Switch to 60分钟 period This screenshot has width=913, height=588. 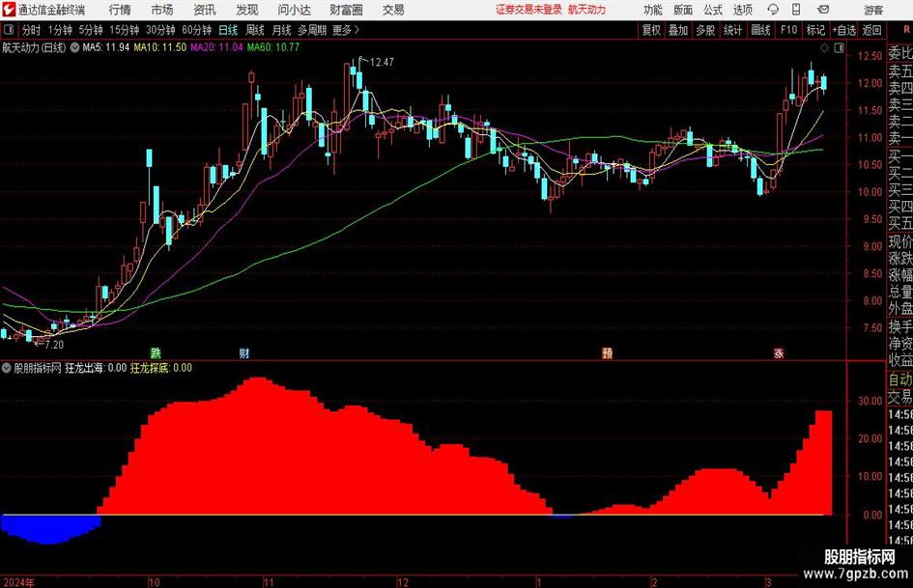tap(197, 30)
